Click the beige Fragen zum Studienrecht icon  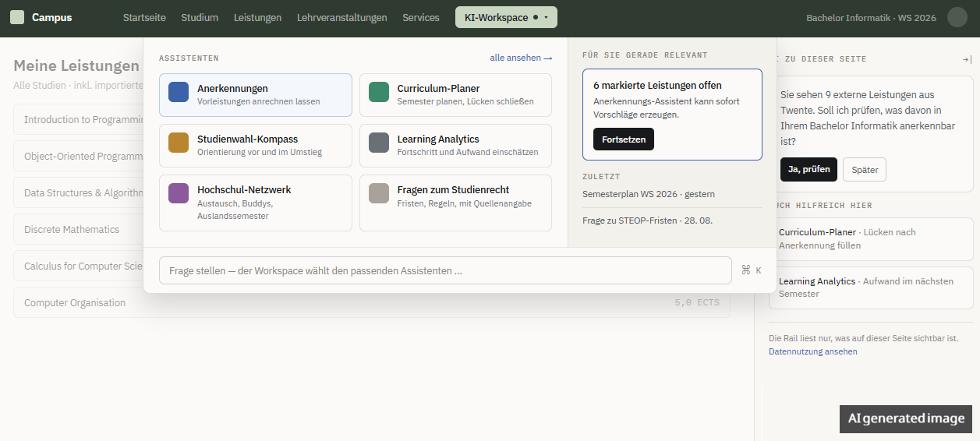coord(379,193)
